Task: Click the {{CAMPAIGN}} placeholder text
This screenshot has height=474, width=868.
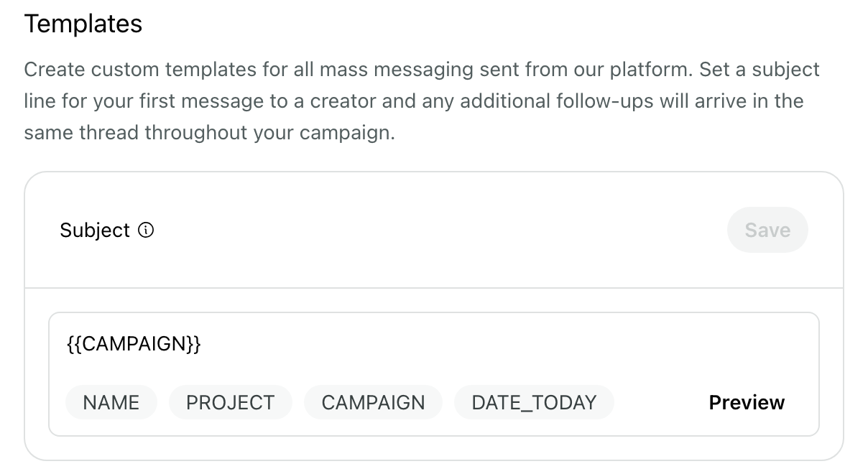Action: pyautogui.click(x=134, y=344)
